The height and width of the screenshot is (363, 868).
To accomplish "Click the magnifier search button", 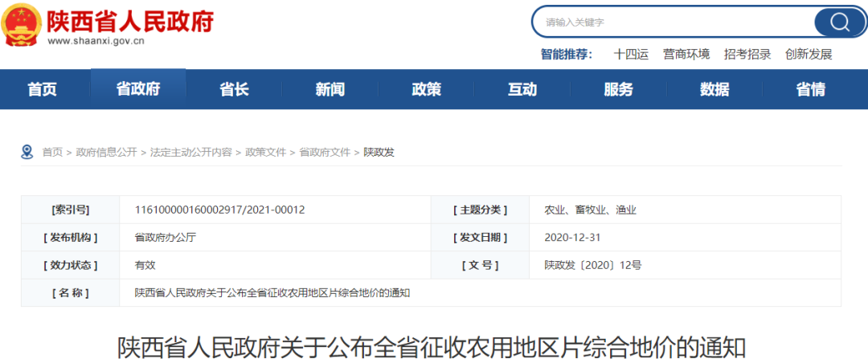I will (839, 22).
